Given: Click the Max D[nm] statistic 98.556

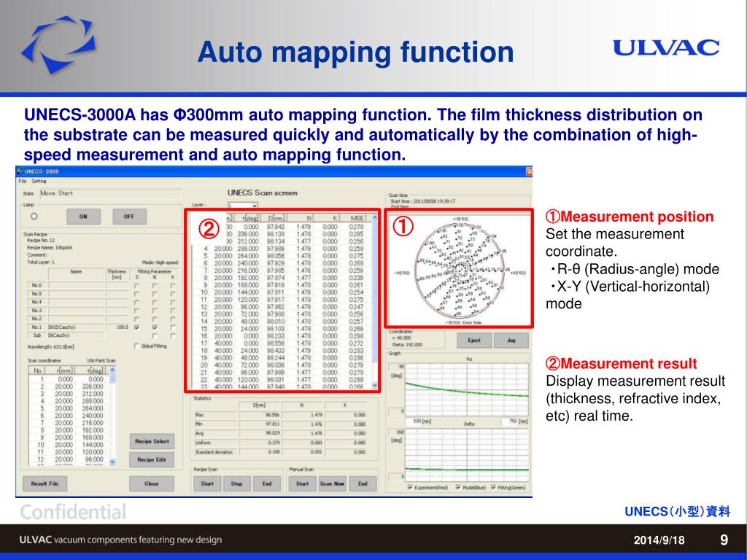Looking at the screenshot, I should pos(260,415).
